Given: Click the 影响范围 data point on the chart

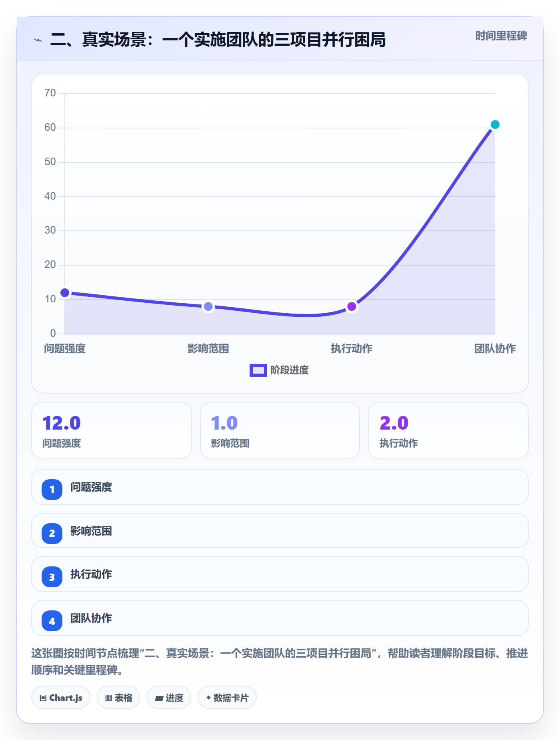Looking at the screenshot, I should [x=208, y=307].
